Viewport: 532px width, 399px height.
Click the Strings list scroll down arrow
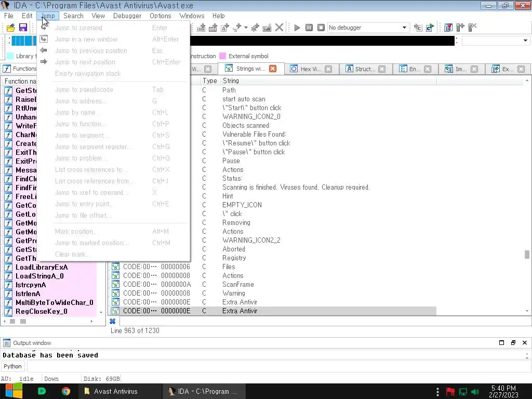click(527, 311)
